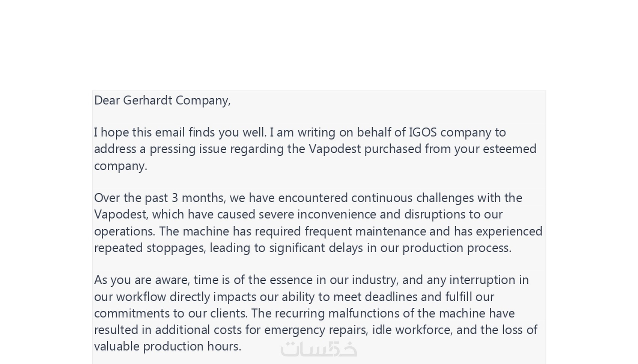Screen dimensions: 638x364
Task: Click the phrase "valuable production hours."
Action: 167,346
